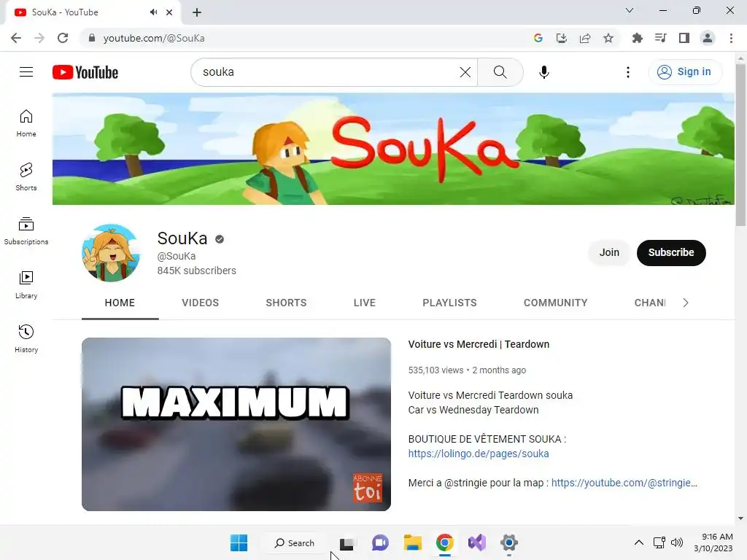
Task: Click '@SouKa' channel handle text
Action: tap(177, 256)
